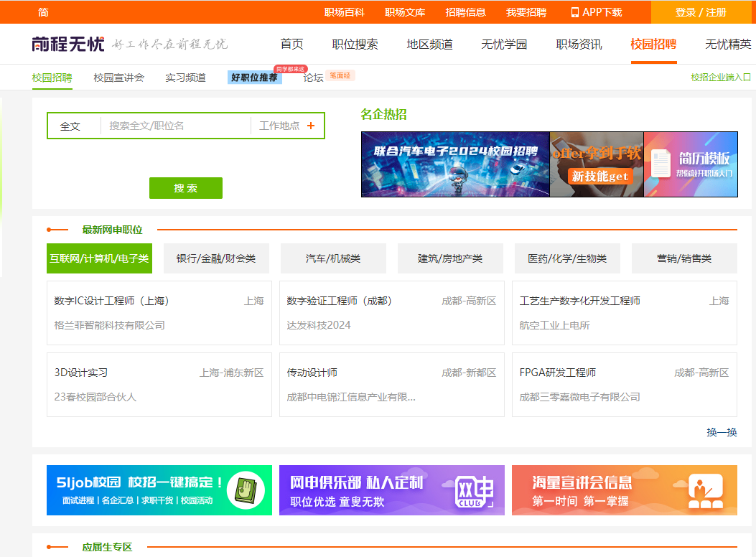This screenshot has width=756, height=557.
Task: Select 营销/销售类 category tab
Action: pyautogui.click(x=684, y=258)
